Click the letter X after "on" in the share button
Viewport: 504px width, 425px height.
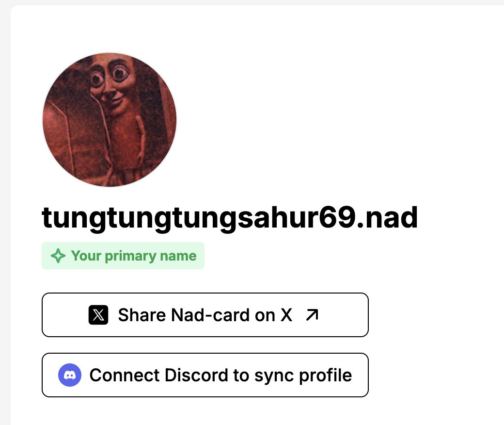tap(286, 315)
